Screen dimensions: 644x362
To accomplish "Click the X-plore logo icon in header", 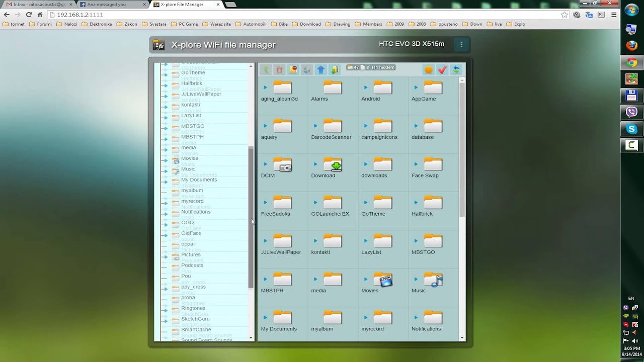I will [158, 45].
